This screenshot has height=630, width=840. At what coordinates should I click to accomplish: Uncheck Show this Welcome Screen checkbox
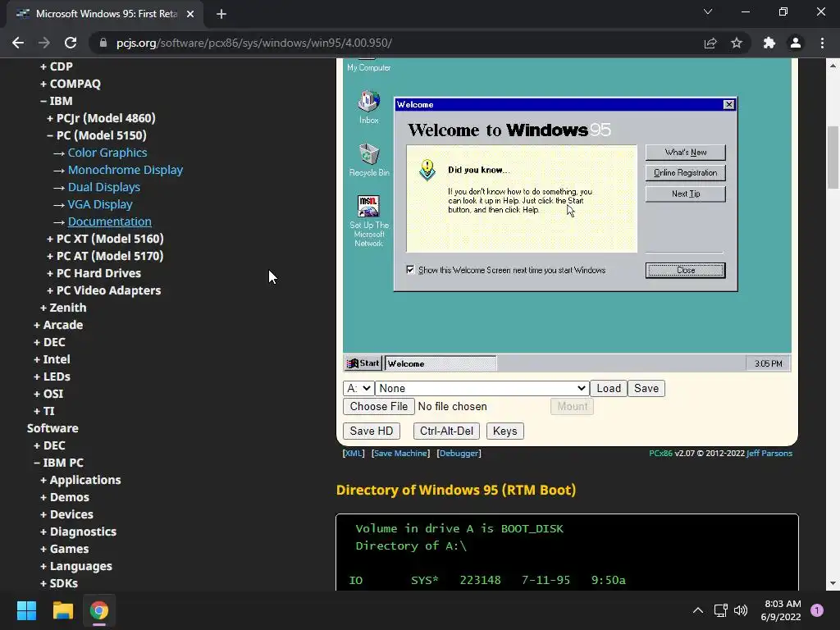(410, 270)
